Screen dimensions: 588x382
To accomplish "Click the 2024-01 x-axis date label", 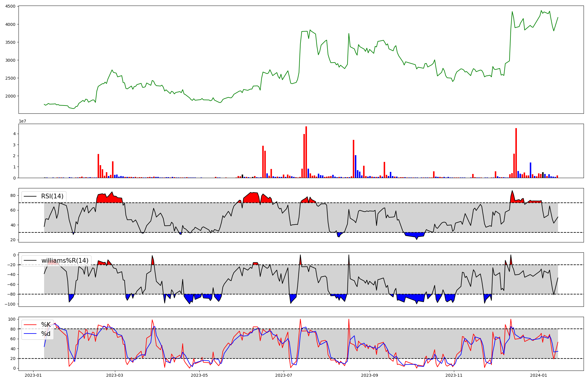I will 539,375.
